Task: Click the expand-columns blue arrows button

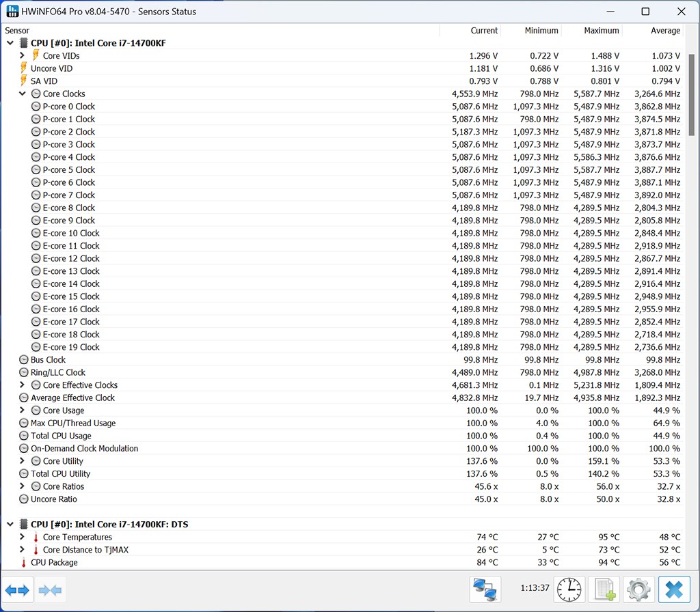Action: (17, 590)
